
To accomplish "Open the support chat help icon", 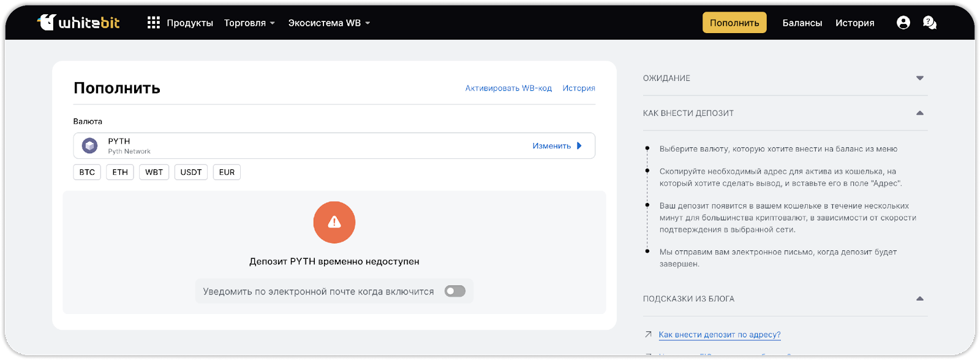I will click(x=929, y=23).
